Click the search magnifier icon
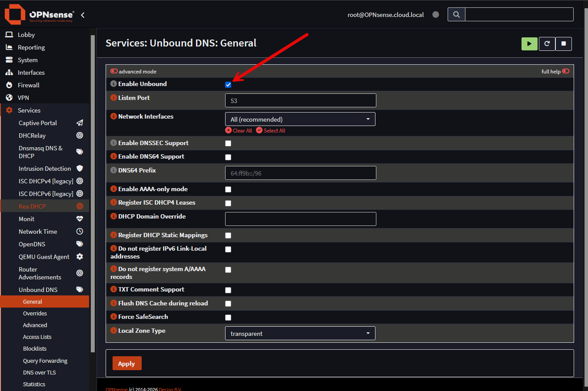The image size is (588, 391). tap(456, 14)
